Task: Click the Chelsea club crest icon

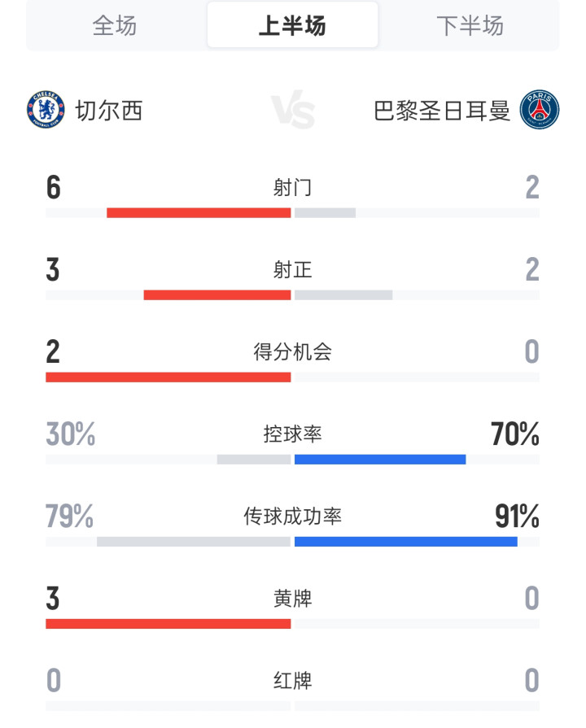Action: 46,110
